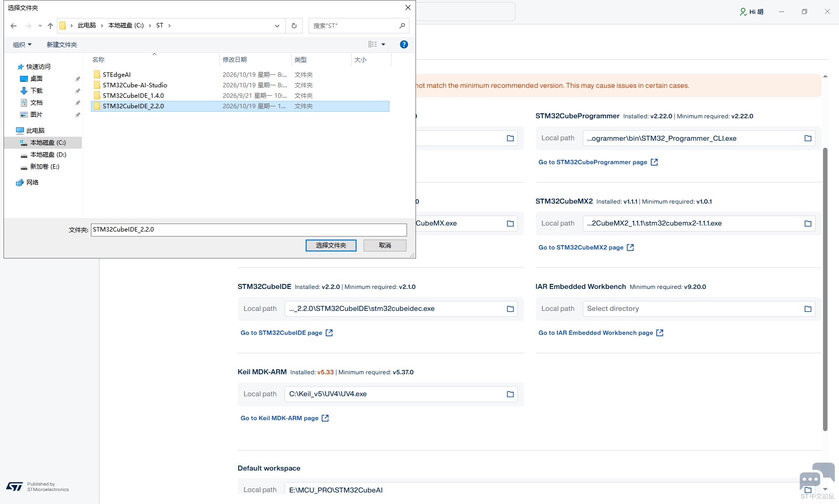839x504 pixels.
Task: Refresh the ST folder listing
Action: tap(294, 26)
